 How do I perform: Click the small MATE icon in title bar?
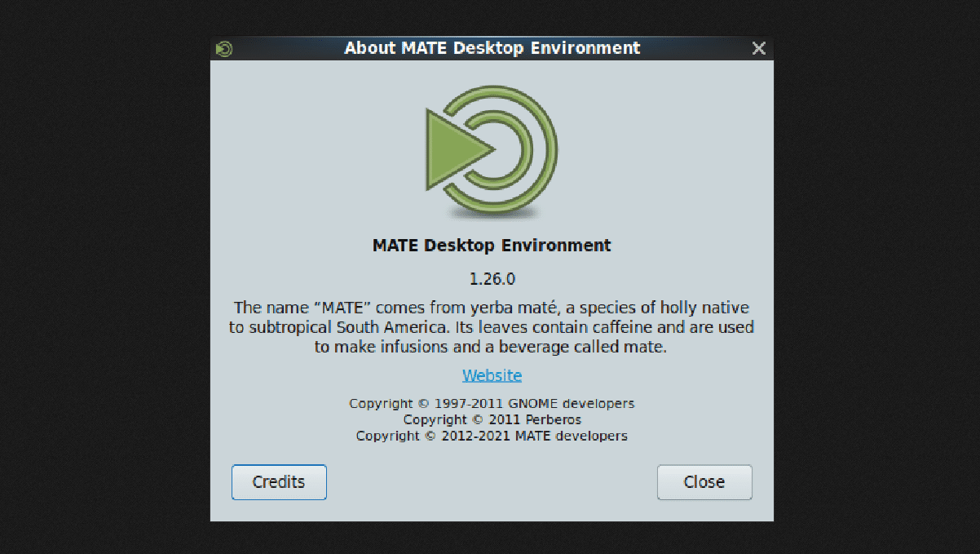(224, 49)
